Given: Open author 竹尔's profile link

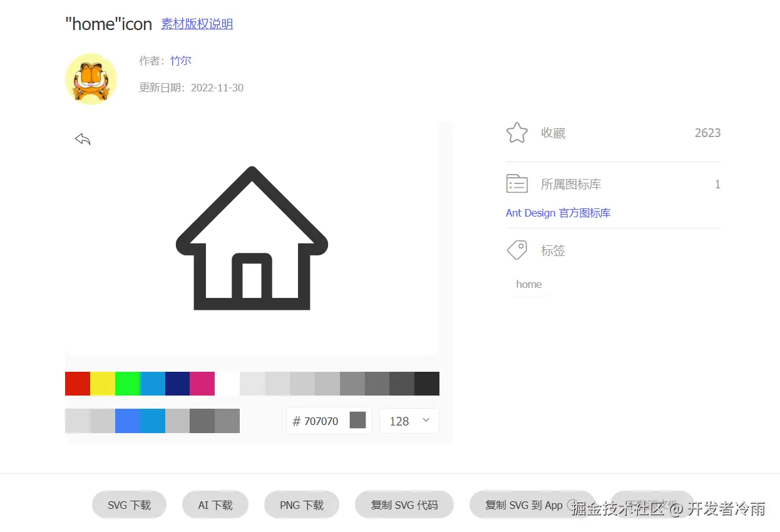Looking at the screenshot, I should pyautogui.click(x=180, y=61).
